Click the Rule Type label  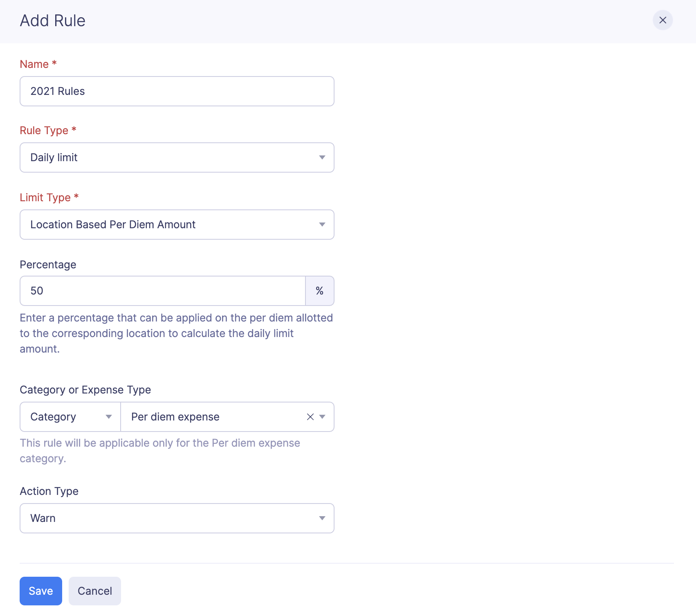(x=44, y=130)
